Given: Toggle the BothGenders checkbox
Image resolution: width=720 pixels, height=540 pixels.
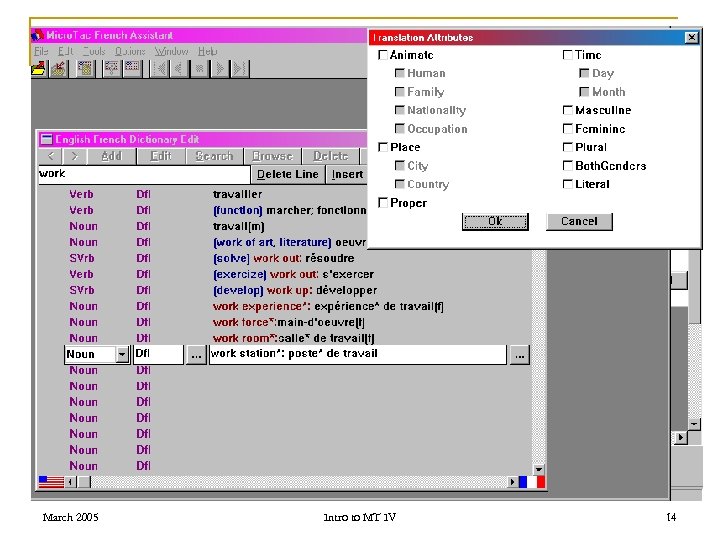Looking at the screenshot, I should click(568, 165).
